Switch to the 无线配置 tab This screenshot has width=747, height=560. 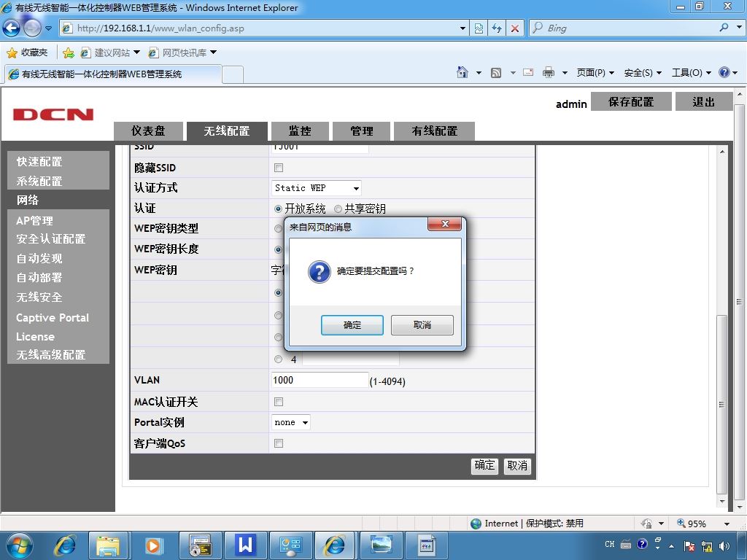[227, 131]
